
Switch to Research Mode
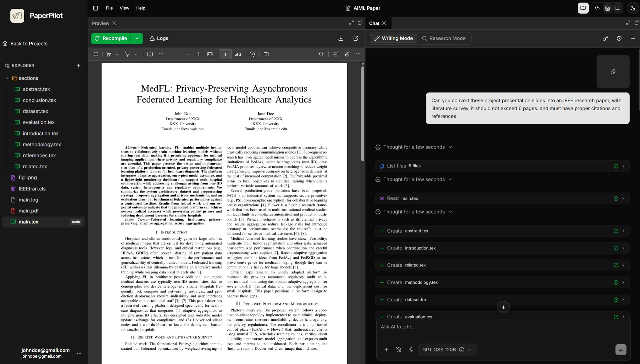tap(444, 38)
